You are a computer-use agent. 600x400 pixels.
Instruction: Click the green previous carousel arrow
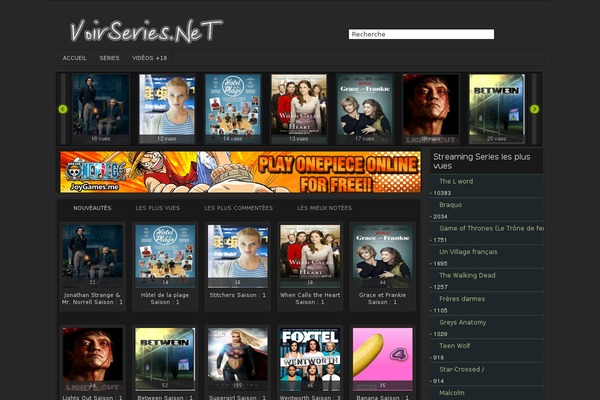63,109
